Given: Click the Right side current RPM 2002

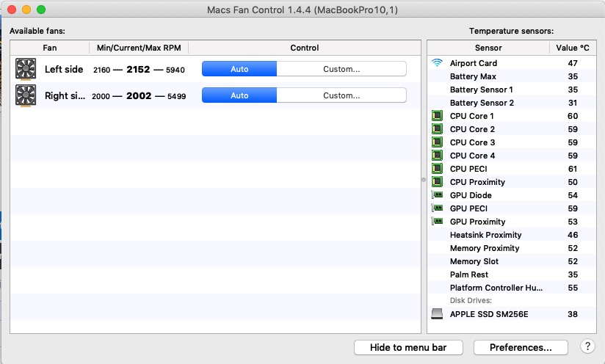Looking at the screenshot, I should coord(139,95).
